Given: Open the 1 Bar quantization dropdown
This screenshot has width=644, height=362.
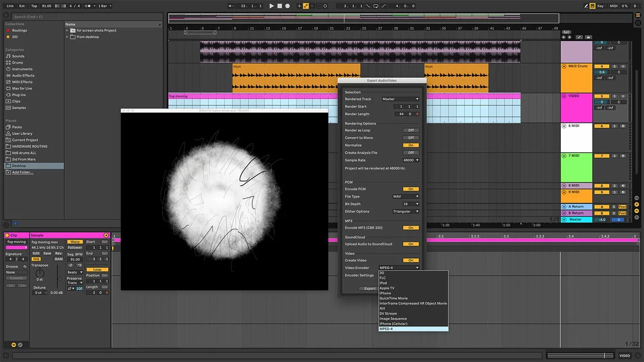Looking at the screenshot, I should (x=105, y=6).
